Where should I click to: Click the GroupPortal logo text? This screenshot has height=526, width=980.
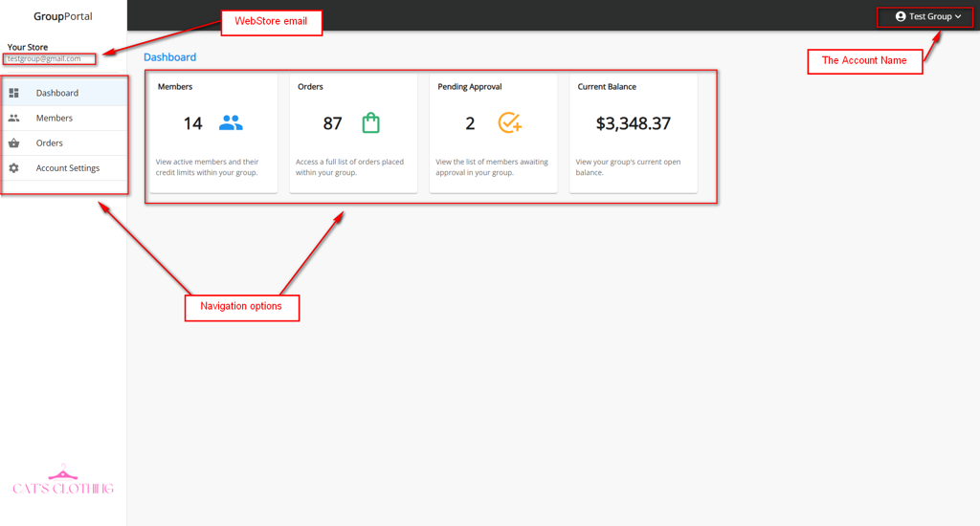pos(63,16)
